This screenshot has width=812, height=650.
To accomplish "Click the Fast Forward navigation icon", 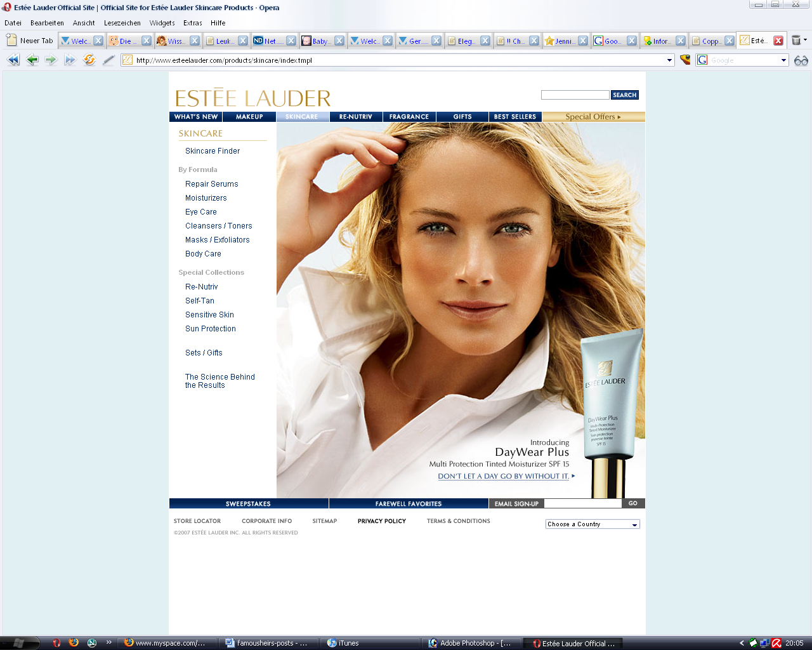I will (x=70, y=60).
